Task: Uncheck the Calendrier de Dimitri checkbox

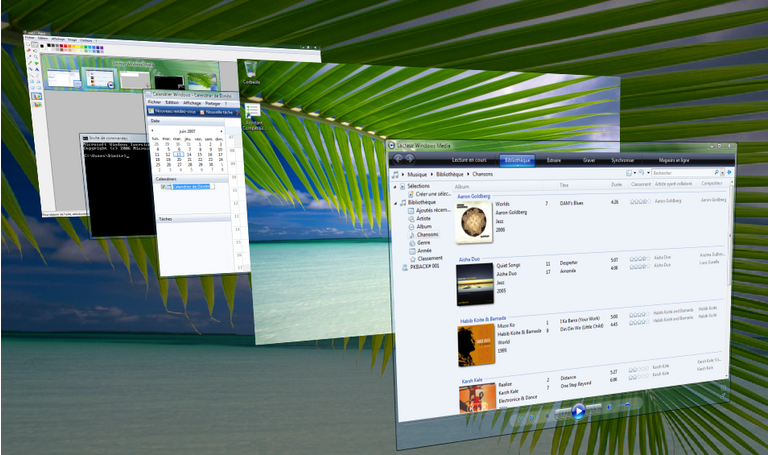Action: (163, 187)
